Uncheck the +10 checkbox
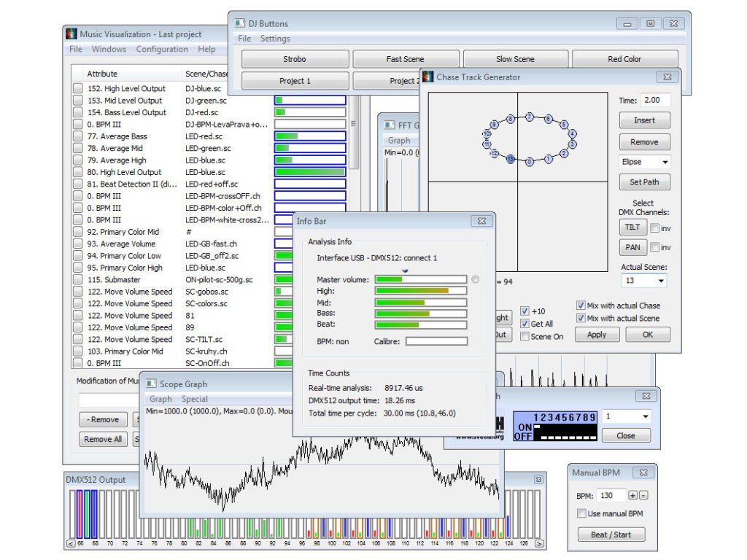This screenshot has height=560, width=747. [x=525, y=311]
